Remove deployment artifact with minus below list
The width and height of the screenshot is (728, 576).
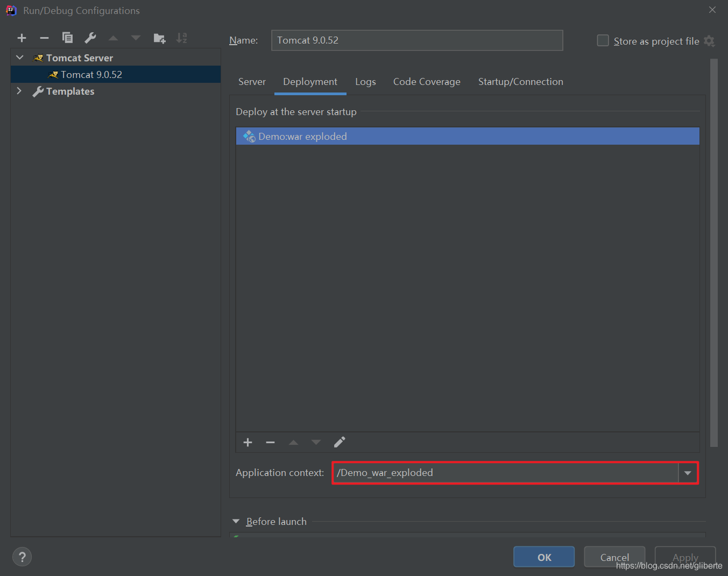[x=270, y=442]
